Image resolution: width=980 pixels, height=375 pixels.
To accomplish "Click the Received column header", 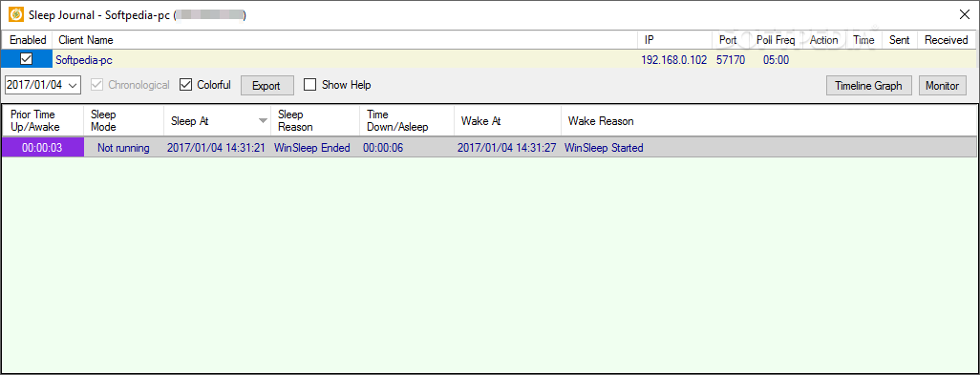I will pos(947,40).
